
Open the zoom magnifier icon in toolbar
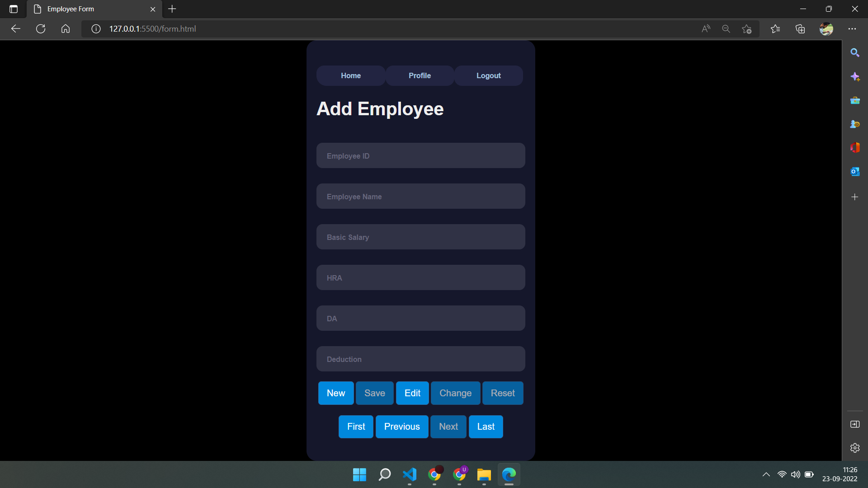coord(726,28)
